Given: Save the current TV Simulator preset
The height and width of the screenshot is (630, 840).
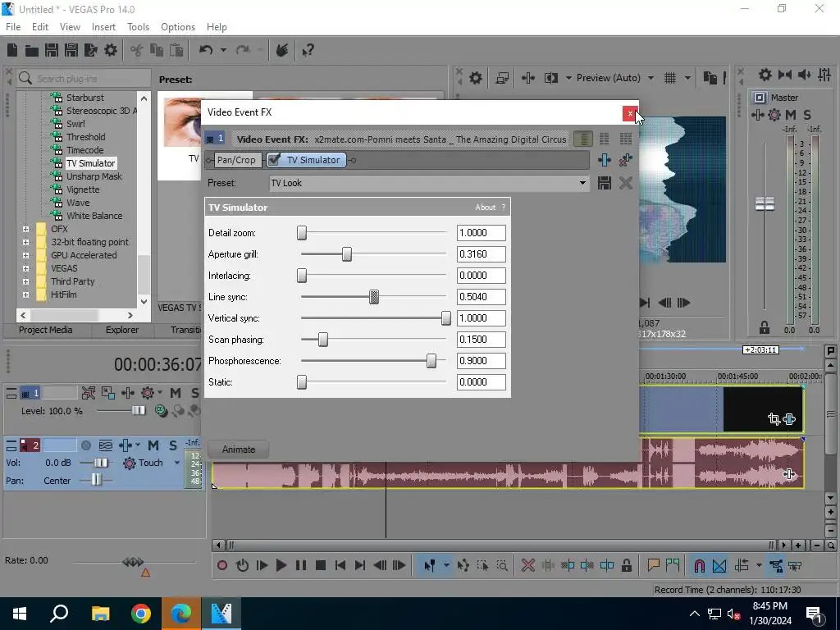Looking at the screenshot, I should (x=605, y=183).
